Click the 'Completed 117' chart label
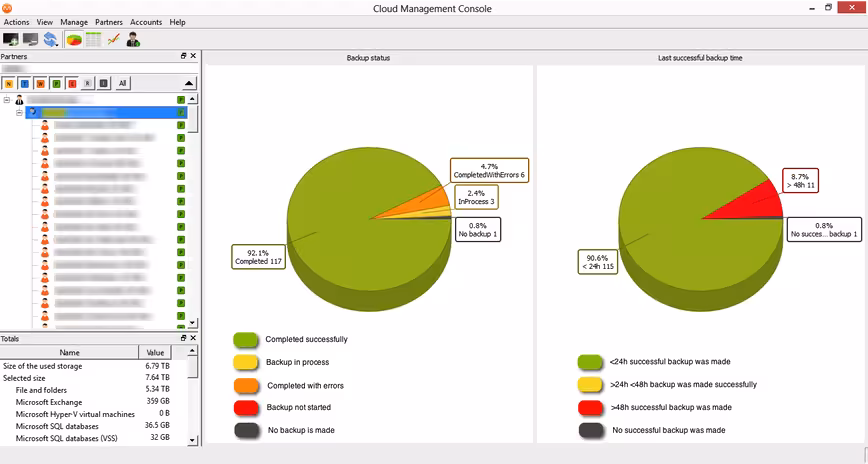 click(x=259, y=257)
